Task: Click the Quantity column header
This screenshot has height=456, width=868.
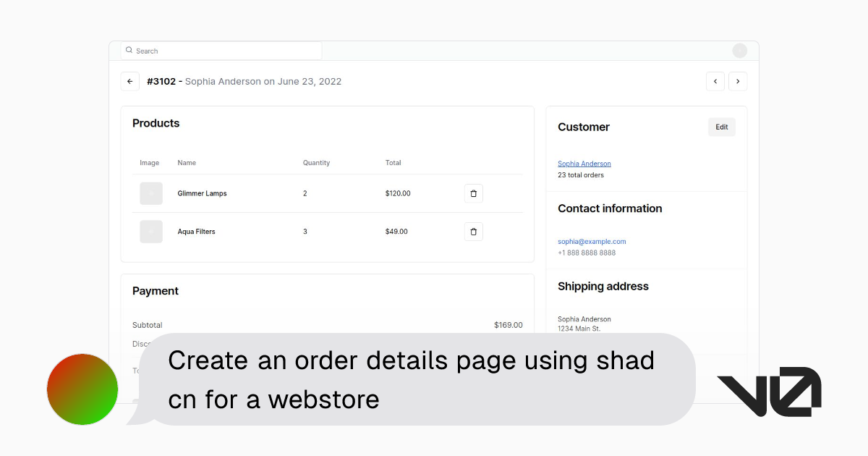Action: (316, 163)
